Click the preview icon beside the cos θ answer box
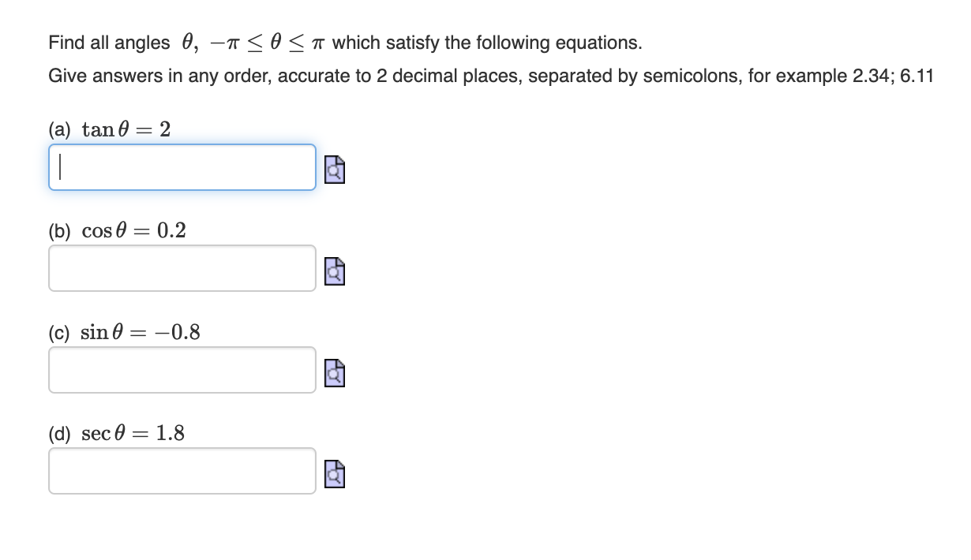971x560 pixels. point(333,271)
